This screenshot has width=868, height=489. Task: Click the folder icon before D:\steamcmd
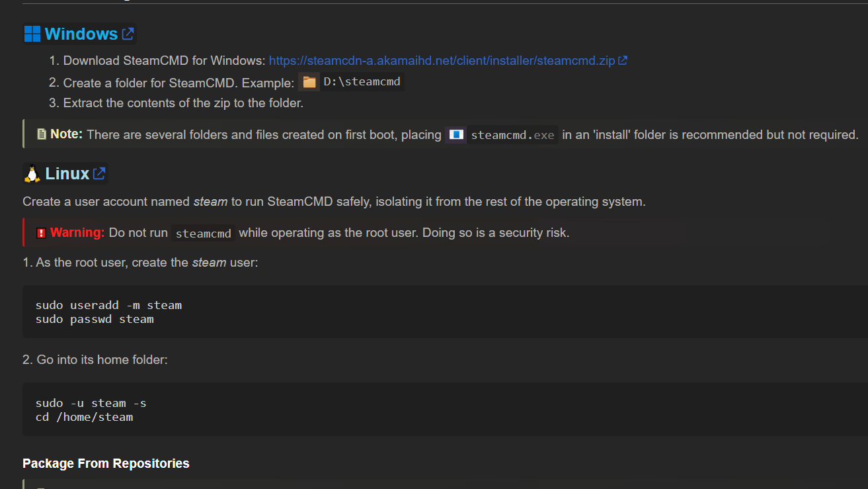pyautogui.click(x=309, y=82)
